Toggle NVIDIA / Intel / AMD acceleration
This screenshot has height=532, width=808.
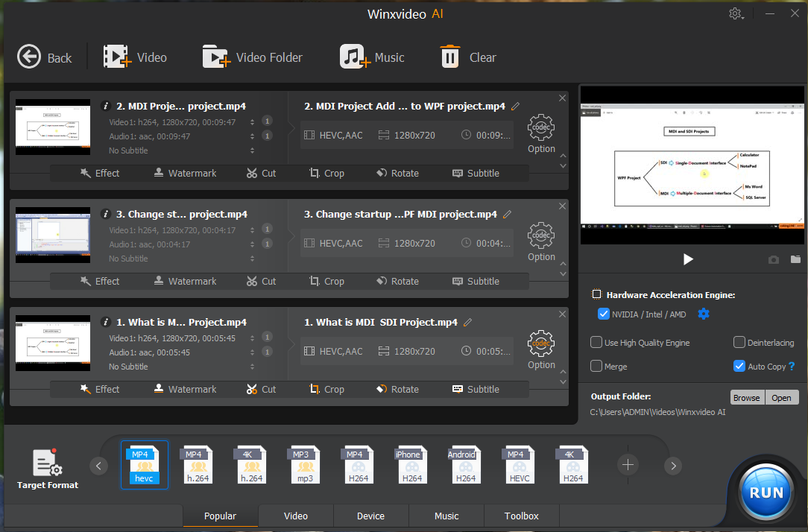604,314
